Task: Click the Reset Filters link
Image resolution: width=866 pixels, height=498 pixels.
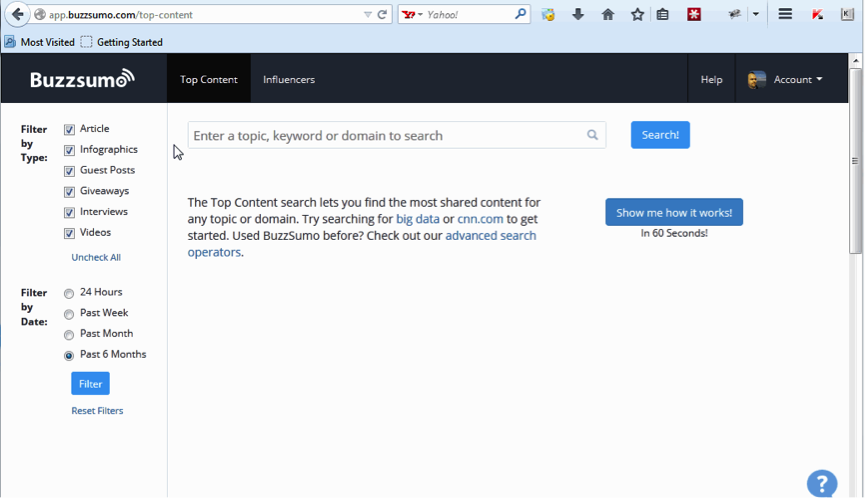Action: point(97,411)
